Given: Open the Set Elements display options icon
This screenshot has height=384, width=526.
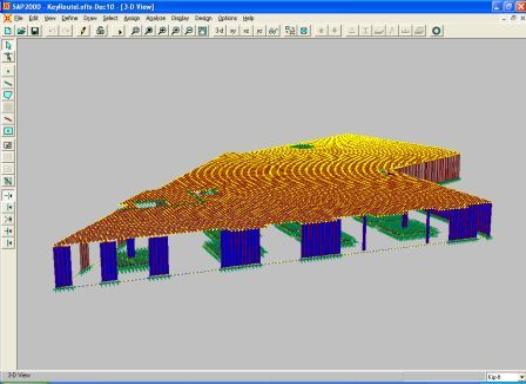Looking at the screenshot, I should click(x=290, y=31).
